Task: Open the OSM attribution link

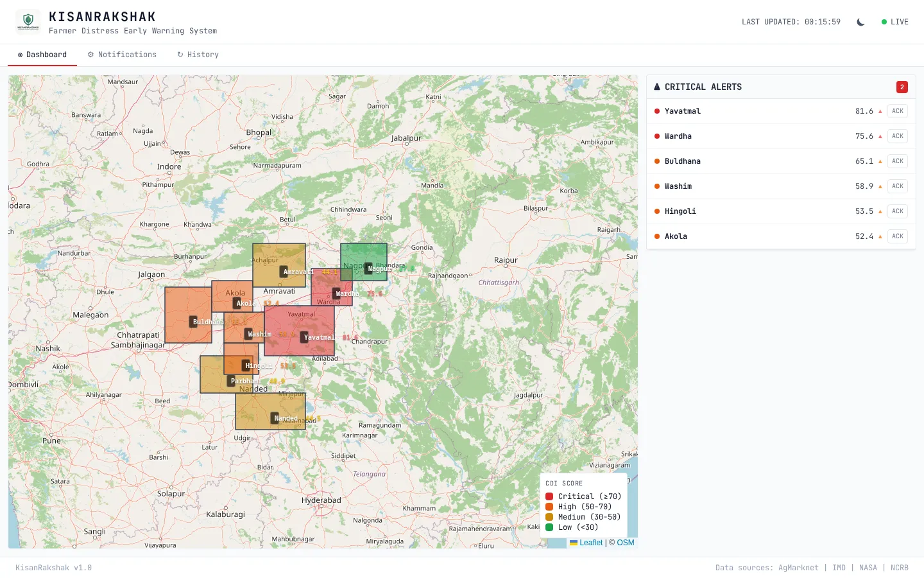Action: [626, 543]
